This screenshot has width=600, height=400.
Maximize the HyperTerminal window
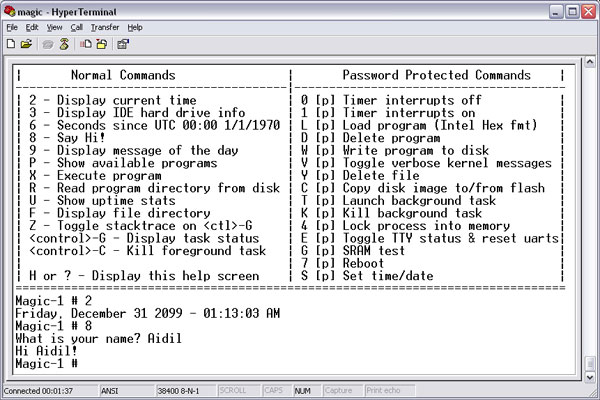(569, 10)
